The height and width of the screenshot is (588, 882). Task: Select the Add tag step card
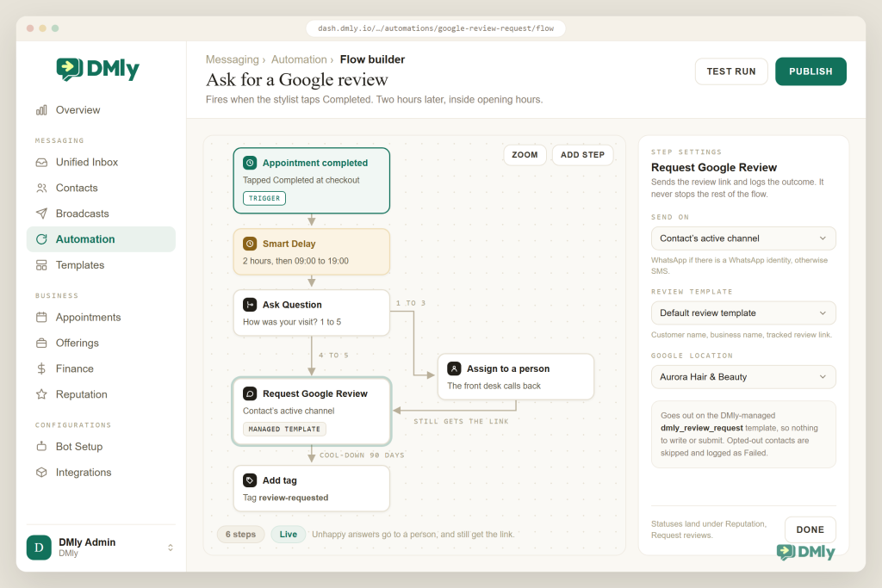[x=312, y=488]
